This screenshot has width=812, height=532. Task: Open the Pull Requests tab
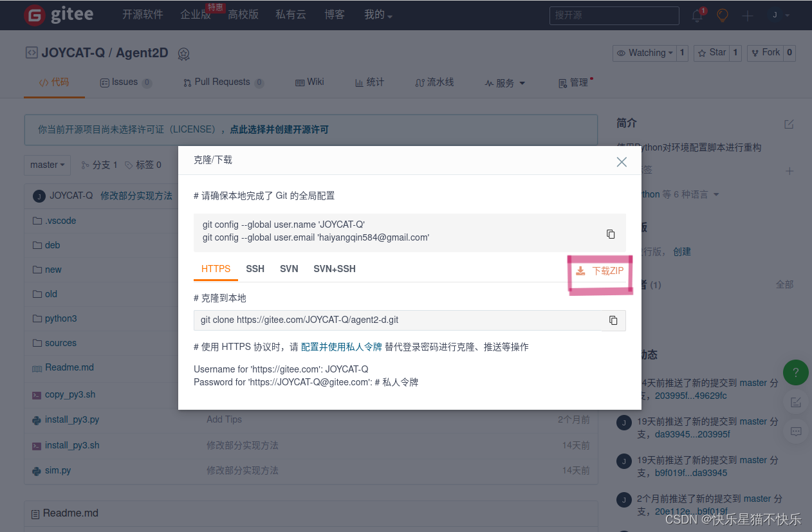click(223, 82)
